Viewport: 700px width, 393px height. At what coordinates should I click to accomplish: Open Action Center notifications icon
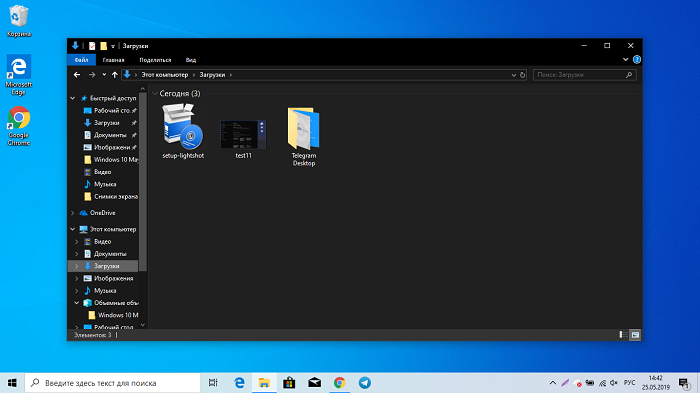point(684,383)
